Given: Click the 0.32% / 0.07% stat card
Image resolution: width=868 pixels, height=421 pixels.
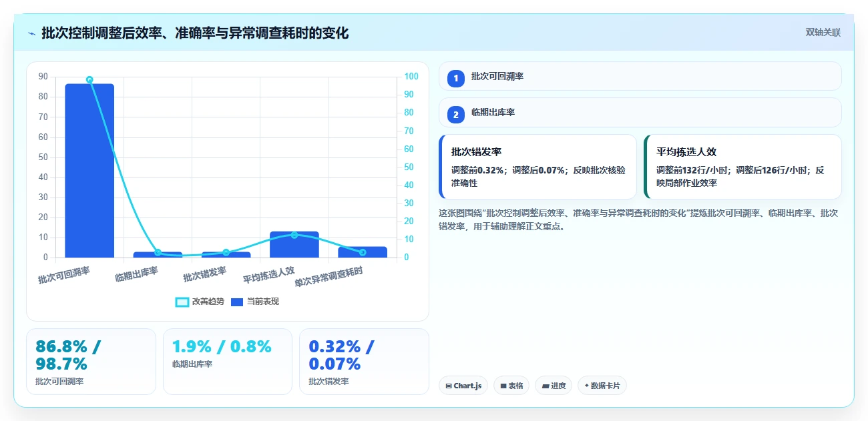Looking at the screenshot, I should click(364, 362).
